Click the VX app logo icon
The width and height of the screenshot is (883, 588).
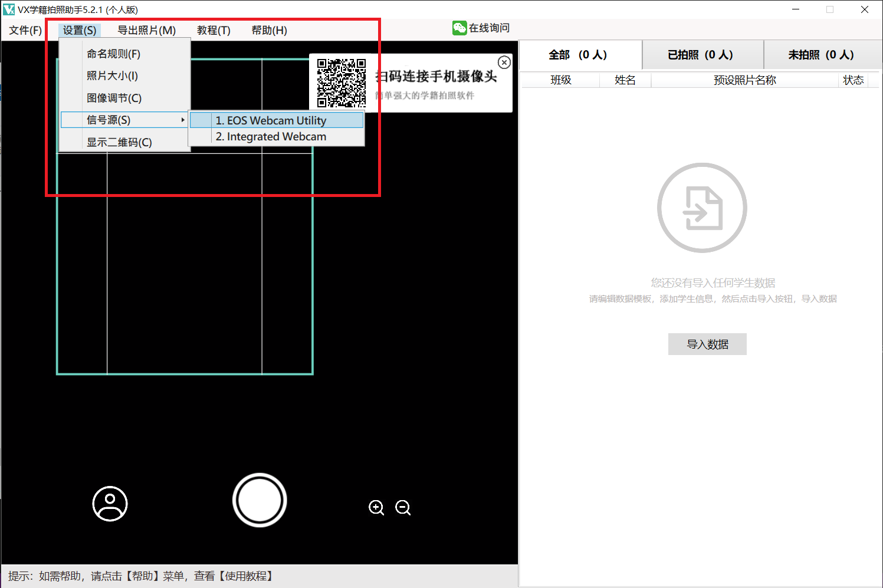[x=9, y=9]
